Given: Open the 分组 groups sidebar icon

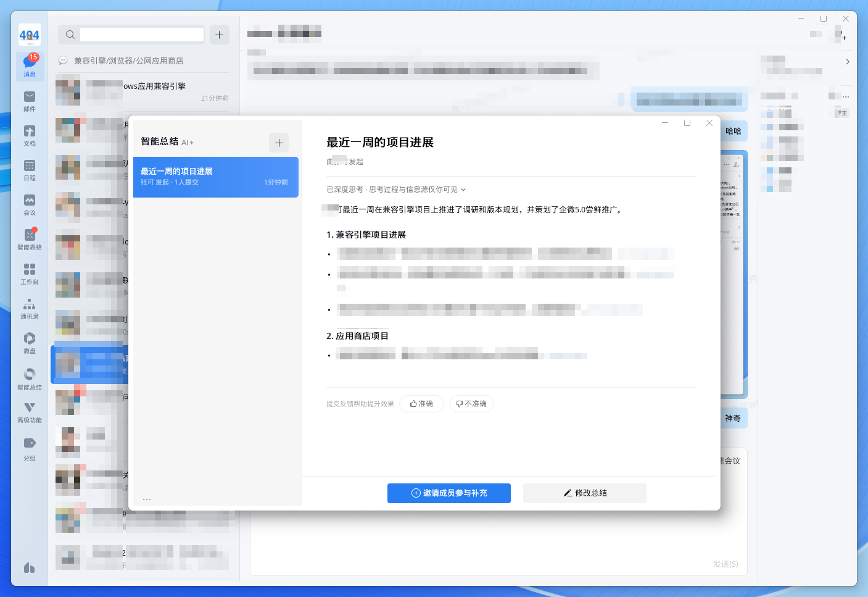Looking at the screenshot, I should (x=30, y=449).
